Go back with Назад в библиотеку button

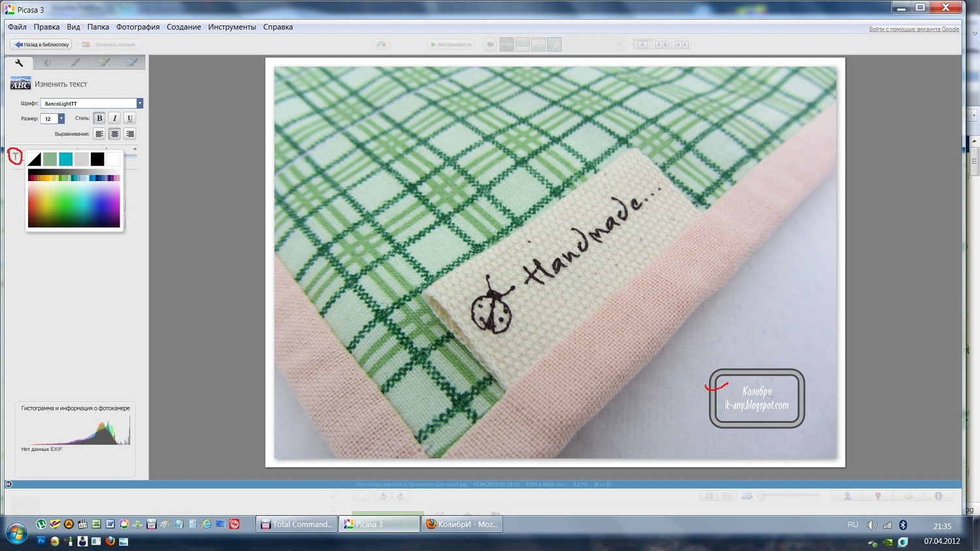point(41,44)
